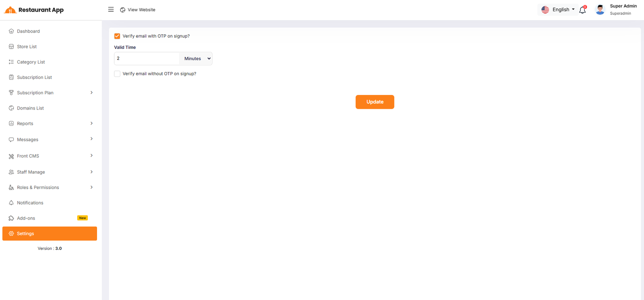The image size is (644, 300).
Task: Enable Verify email without OTP checkbox
Action: [x=117, y=74]
